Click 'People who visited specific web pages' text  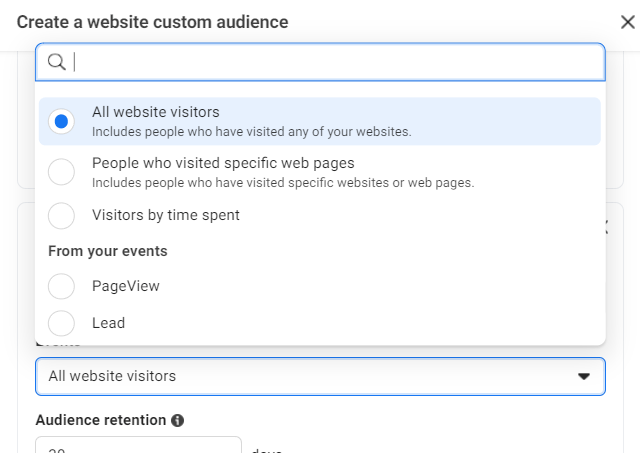click(x=223, y=163)
